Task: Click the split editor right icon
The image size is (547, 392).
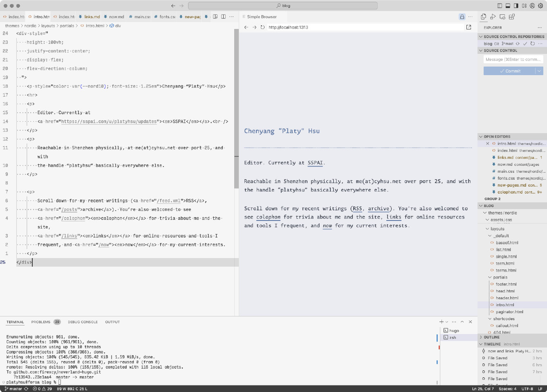Action: (223, 17)
